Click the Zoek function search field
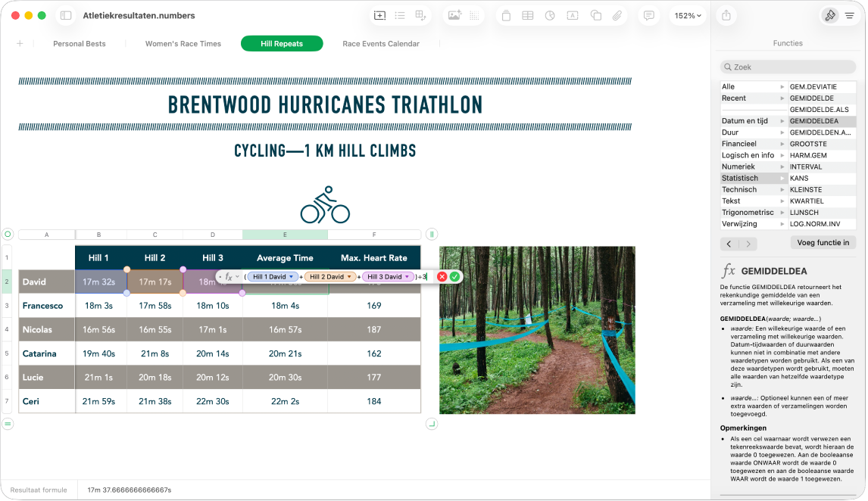 pyautogui.click(x=788, y=67)
